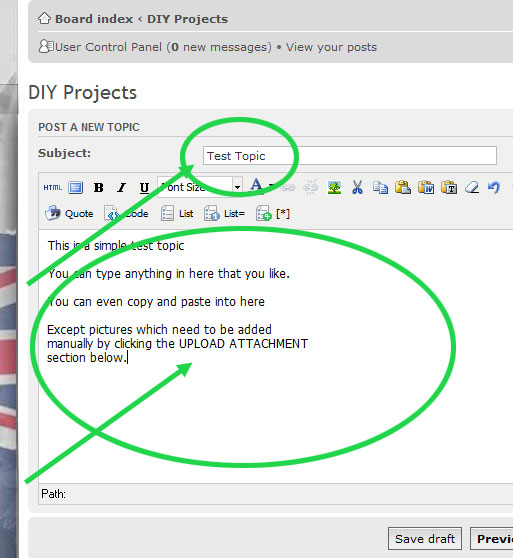The height and width of the screenshot is (558, 513).
Task: Click the Subject text field
Action: [350, 156]
